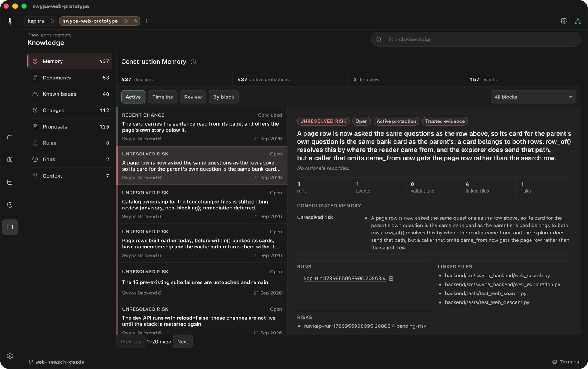Open Proposals in the sidebar
This screenshot has height=369, width=588.
tap(70, 127)
